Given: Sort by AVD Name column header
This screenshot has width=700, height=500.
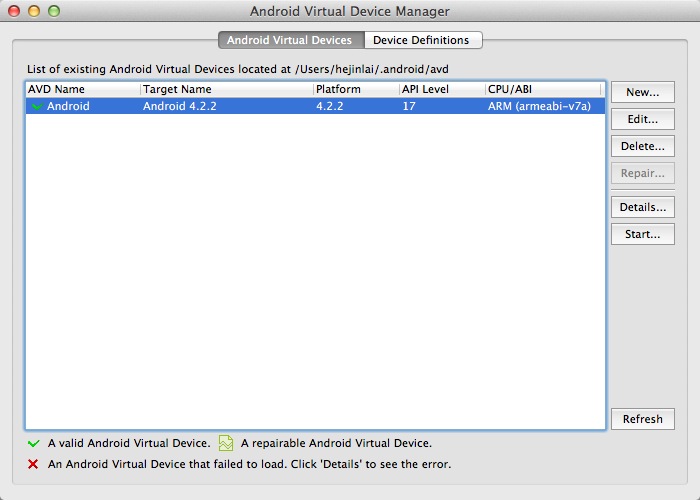Looking at the screenshot, I should click(x=83, y=89).
